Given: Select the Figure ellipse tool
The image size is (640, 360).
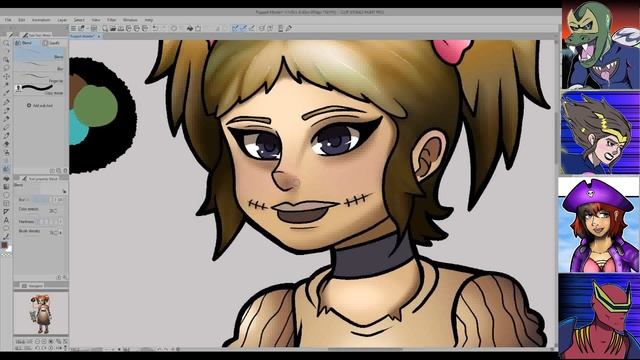Looking at the screenshot, I should pyautogui.click(x=6, y=195).
